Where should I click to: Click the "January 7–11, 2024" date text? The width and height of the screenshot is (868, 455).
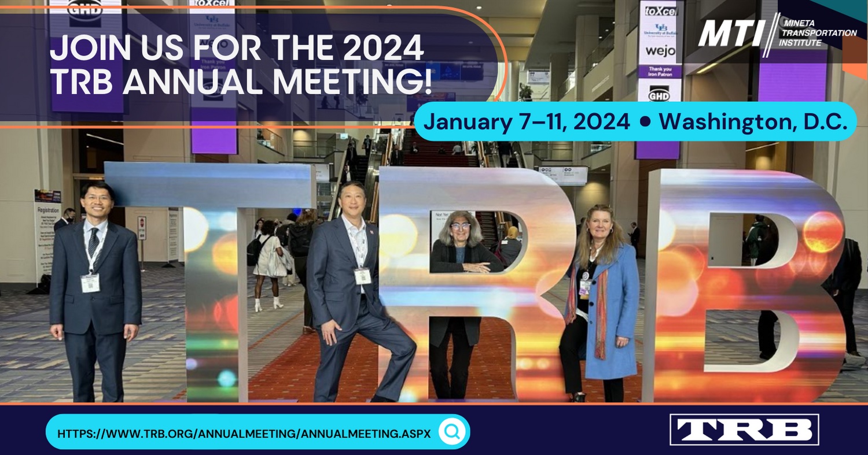point(527,121)
